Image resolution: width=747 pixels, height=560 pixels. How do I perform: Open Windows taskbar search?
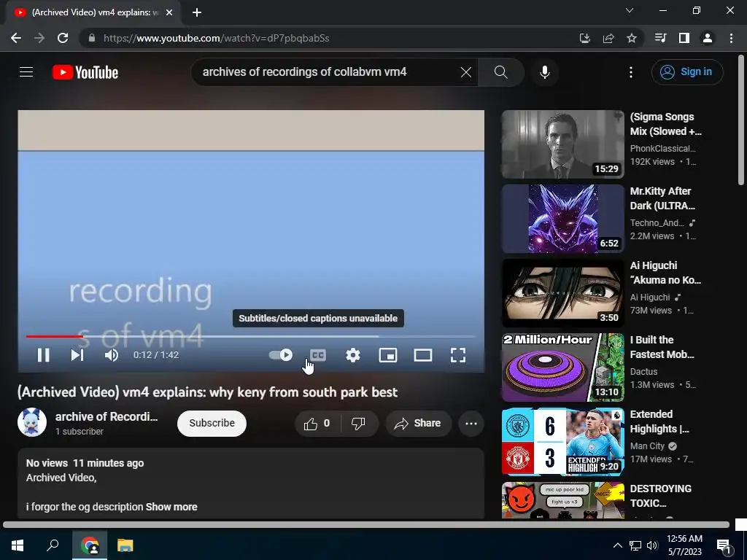(53, 545)
